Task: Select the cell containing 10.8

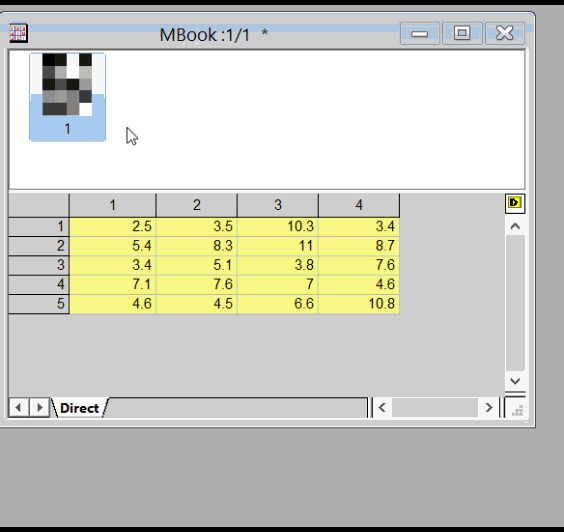Action: (359, 304)
